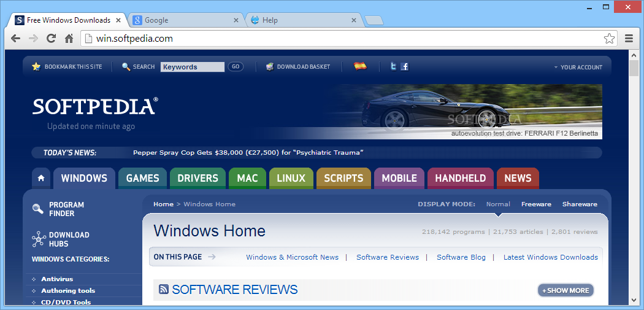Screen dimensions: 644x310
Task: Open the Antivirus category
Action: pos(57,279)
